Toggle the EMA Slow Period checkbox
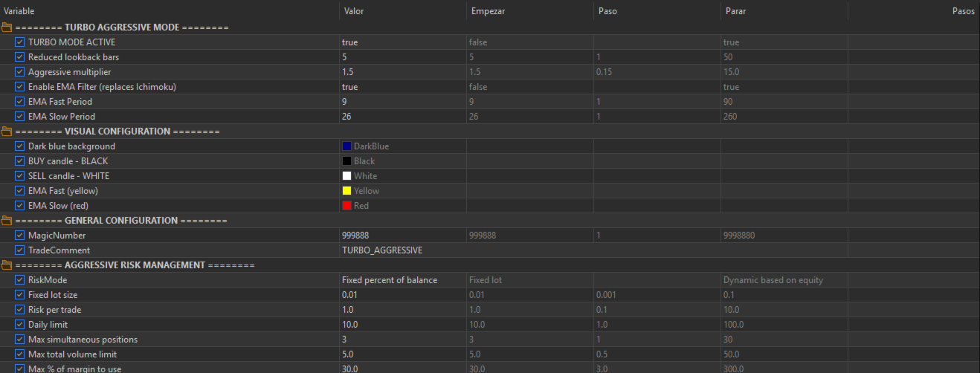980x373 pixels. [20, 117]
